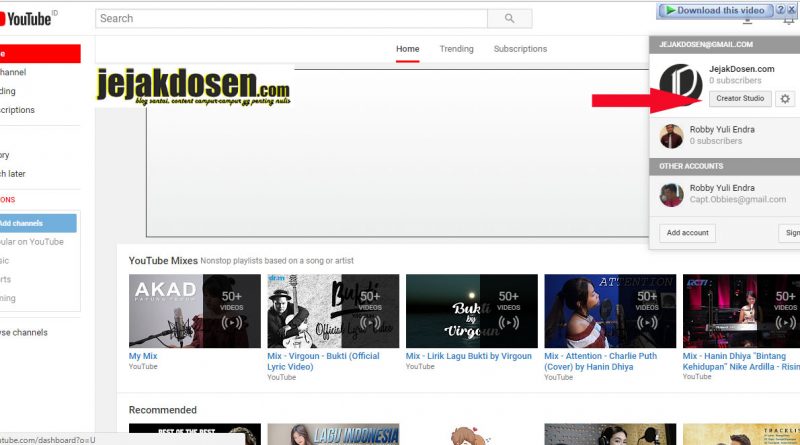Click the Recommended section heading
The height and width of the screenshot is (445, 800).
(163, 410)
